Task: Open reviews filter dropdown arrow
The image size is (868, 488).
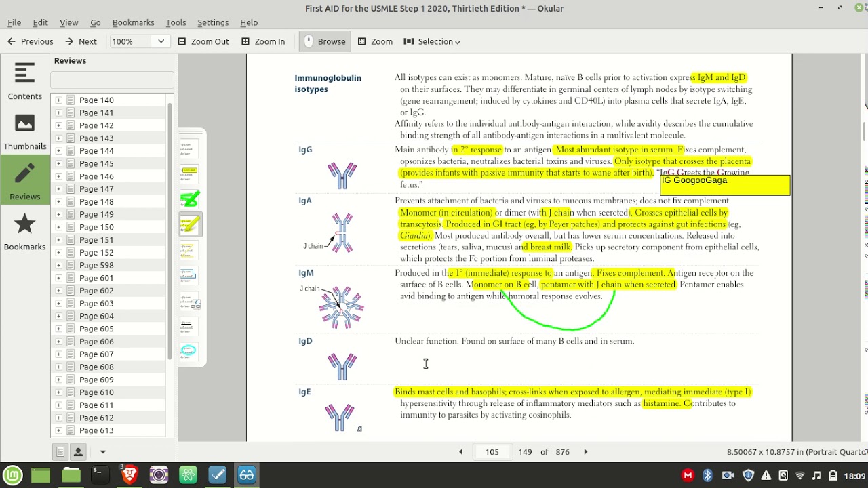Action: 103,451
